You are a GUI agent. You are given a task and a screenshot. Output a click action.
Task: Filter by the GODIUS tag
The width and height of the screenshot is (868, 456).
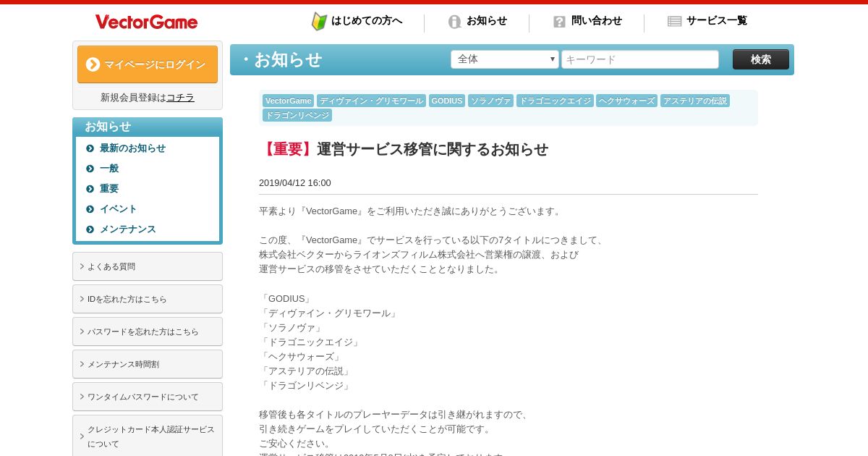click(x=447, y=101)
